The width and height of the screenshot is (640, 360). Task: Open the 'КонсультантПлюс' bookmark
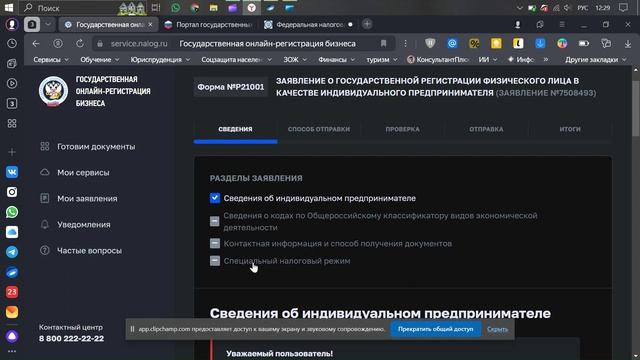[x=438, y=60]
